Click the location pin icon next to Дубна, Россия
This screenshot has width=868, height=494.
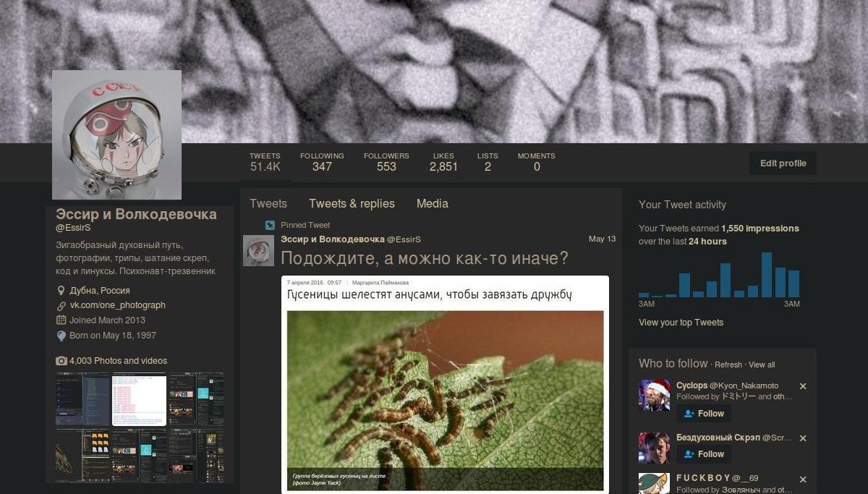(x=61, y=291)
